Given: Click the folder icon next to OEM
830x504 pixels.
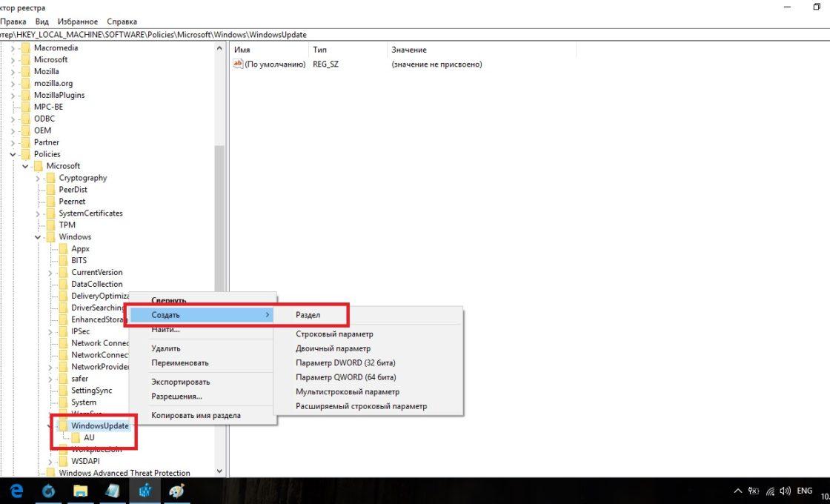Looking at the screenshot, I should [25, 130].
